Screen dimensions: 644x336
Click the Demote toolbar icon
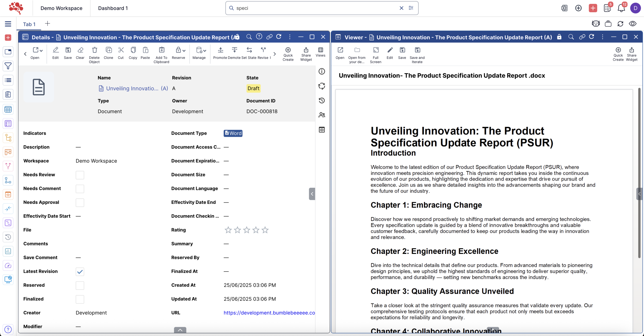(x=234, y=50)
